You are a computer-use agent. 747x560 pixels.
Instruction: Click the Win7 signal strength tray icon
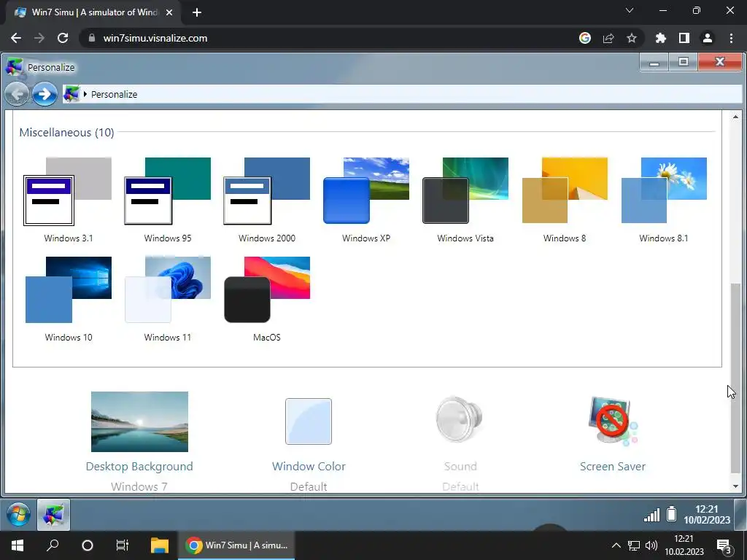click(x=651, y=515)
